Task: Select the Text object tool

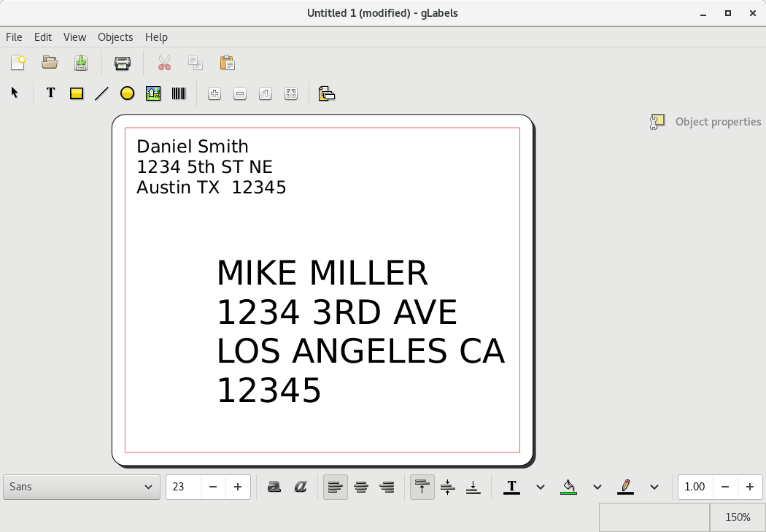Action: (x=50, y=93)
